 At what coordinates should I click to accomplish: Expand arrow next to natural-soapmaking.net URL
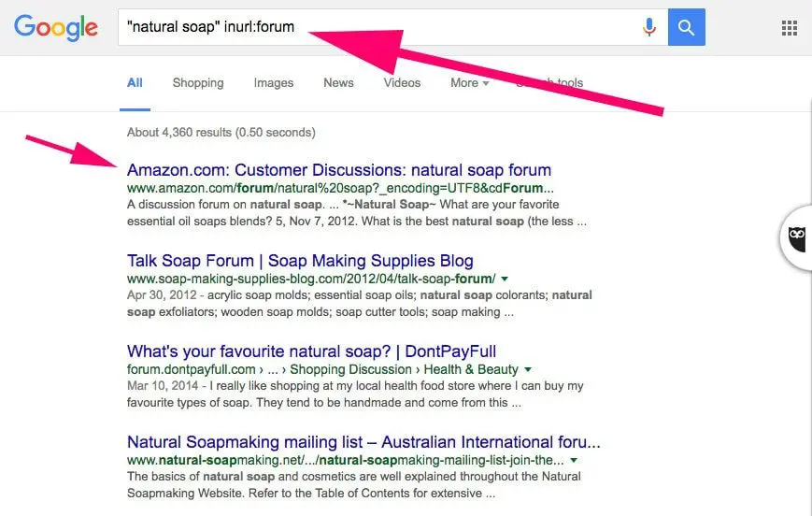574,460
